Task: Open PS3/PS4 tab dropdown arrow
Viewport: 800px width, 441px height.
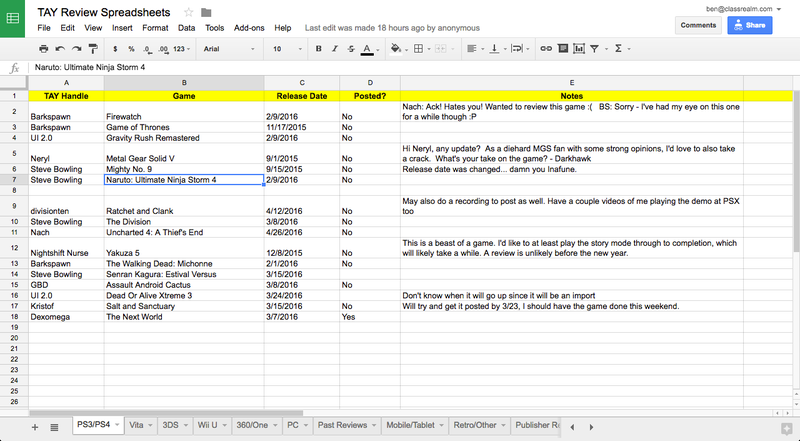Action: (117, 425)
